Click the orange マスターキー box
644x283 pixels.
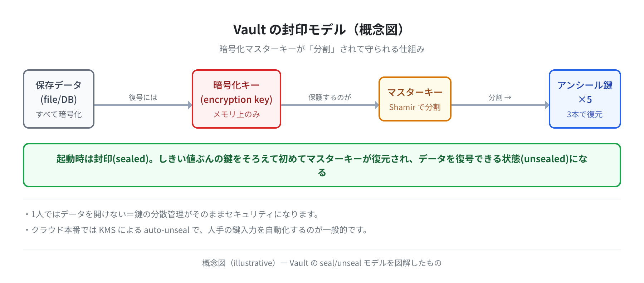click(415, 99)
